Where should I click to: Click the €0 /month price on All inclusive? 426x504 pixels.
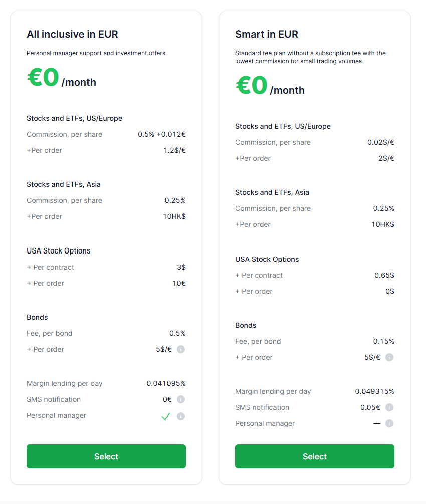pyautogui.click(x=61, y=79)
